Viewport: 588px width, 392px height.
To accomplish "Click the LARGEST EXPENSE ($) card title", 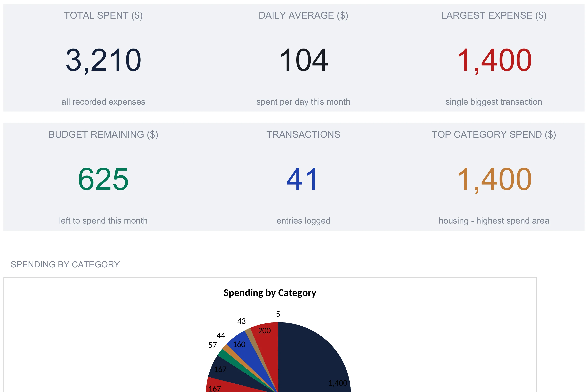I will click(x=494, y=15).
